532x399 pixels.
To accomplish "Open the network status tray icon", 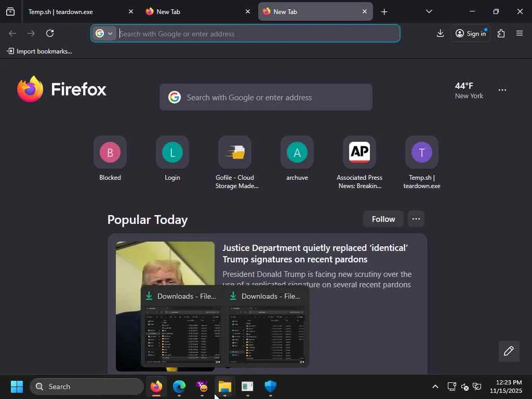I will pyautogui.click(x=451, y=387).
